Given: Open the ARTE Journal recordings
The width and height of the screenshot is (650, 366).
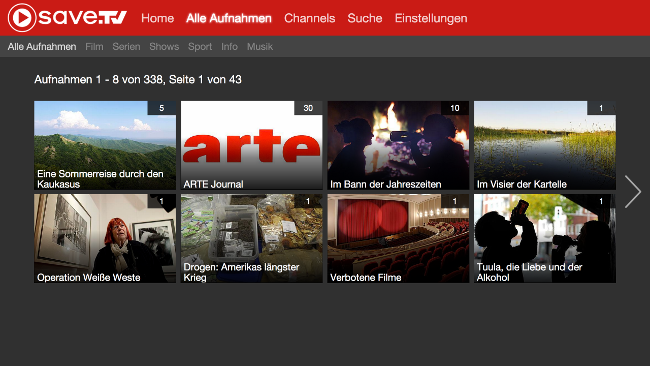Looking at the screenshot, I should 252,145.
